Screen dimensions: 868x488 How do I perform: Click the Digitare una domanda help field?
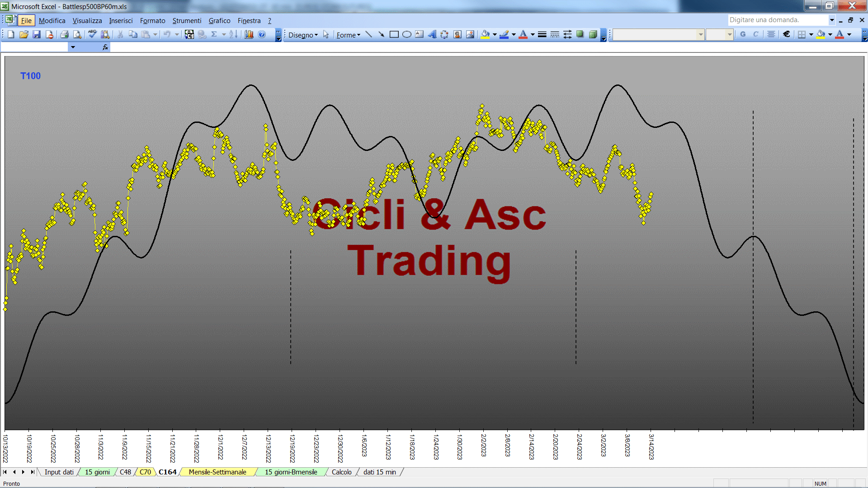[778, 20]
